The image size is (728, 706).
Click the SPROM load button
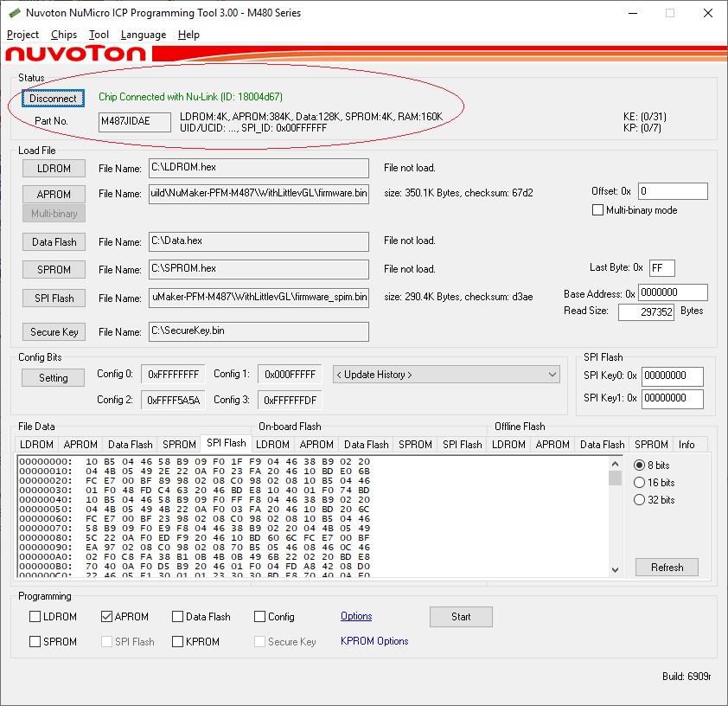(x=54, y=270)
